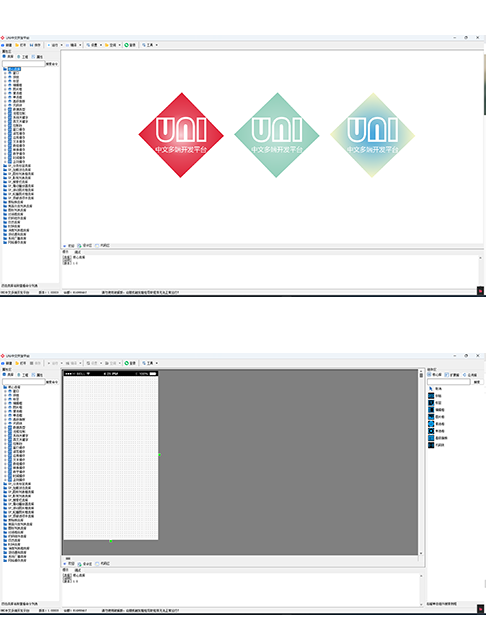Switch to the extension library tab in component panel
This screenshot has width=486, height=634.
tap(452, 375)
